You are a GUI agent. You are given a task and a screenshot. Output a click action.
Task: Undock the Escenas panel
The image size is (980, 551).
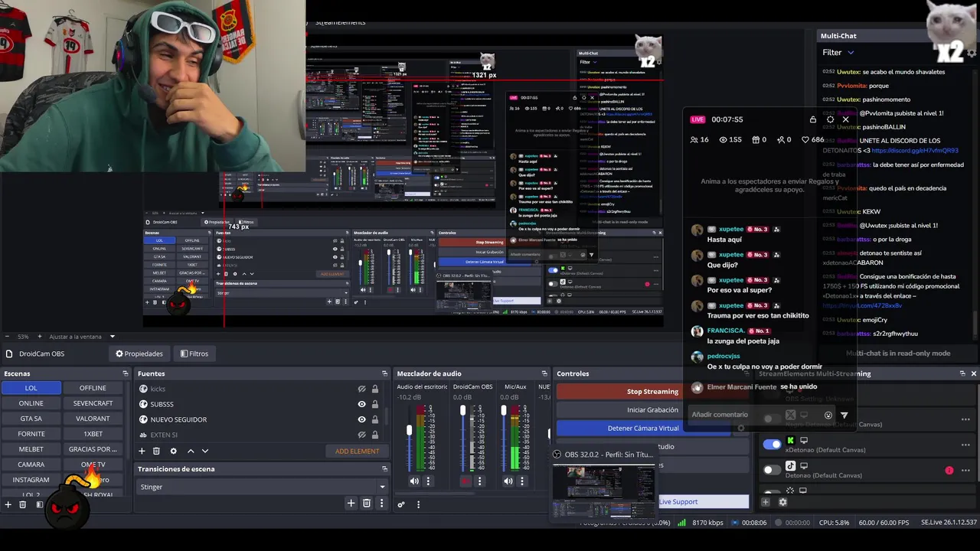[126, 373]
